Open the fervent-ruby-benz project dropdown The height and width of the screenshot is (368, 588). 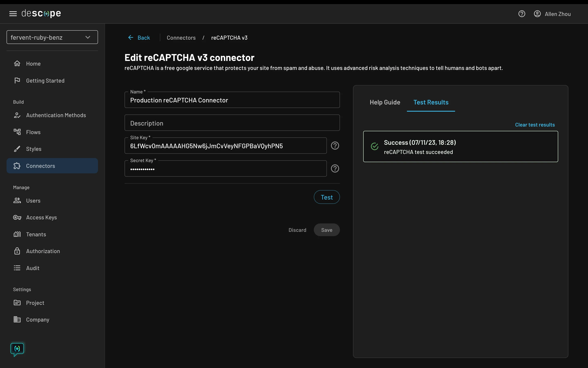pos(52,37)
